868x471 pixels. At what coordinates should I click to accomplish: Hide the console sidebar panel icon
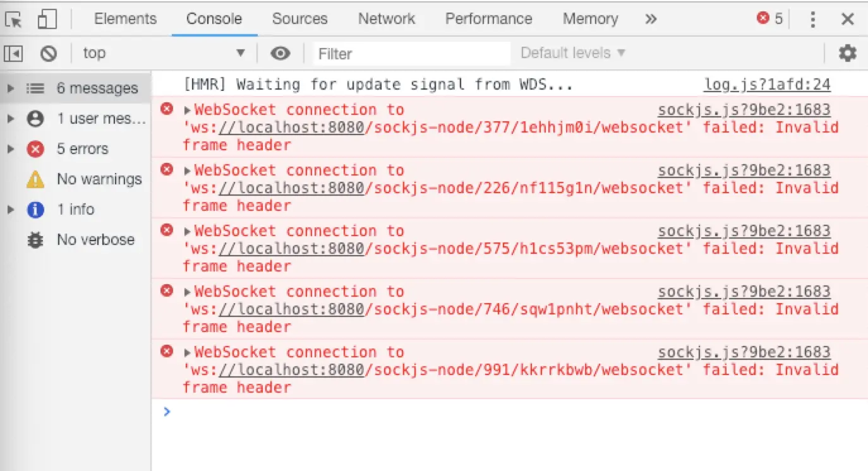point(13,54)
